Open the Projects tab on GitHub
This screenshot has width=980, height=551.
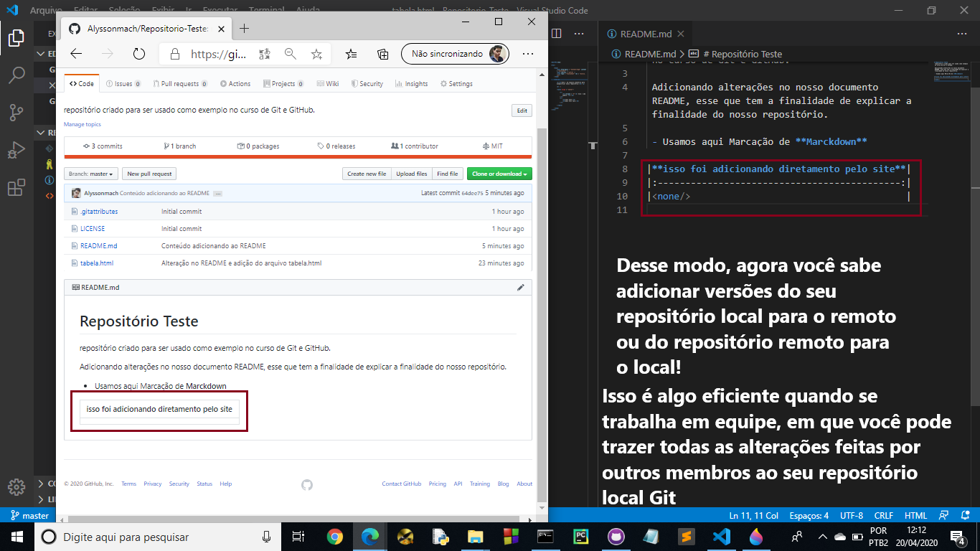pyautogui.click(x=283, y=84)
